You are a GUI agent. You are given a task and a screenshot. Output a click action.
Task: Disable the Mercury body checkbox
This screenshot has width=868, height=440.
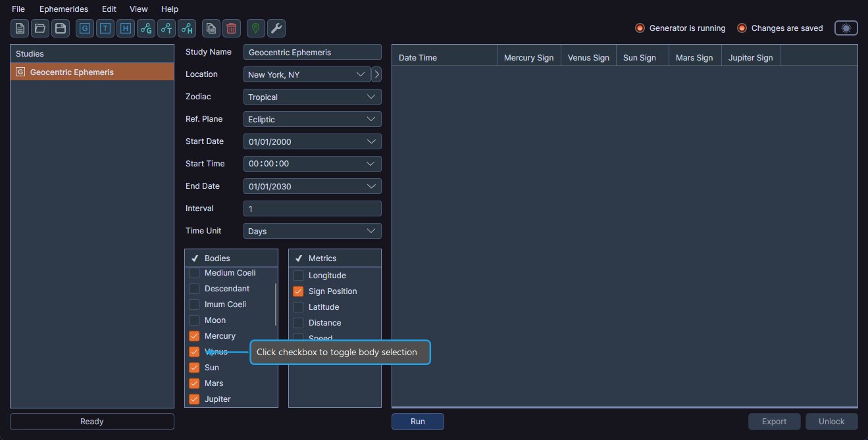pyautogui.click(x=194, y=335)
